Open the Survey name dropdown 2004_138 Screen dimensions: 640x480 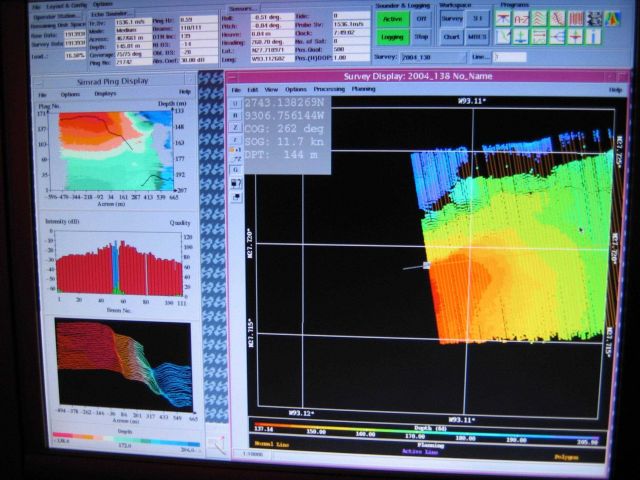(433, 58)
